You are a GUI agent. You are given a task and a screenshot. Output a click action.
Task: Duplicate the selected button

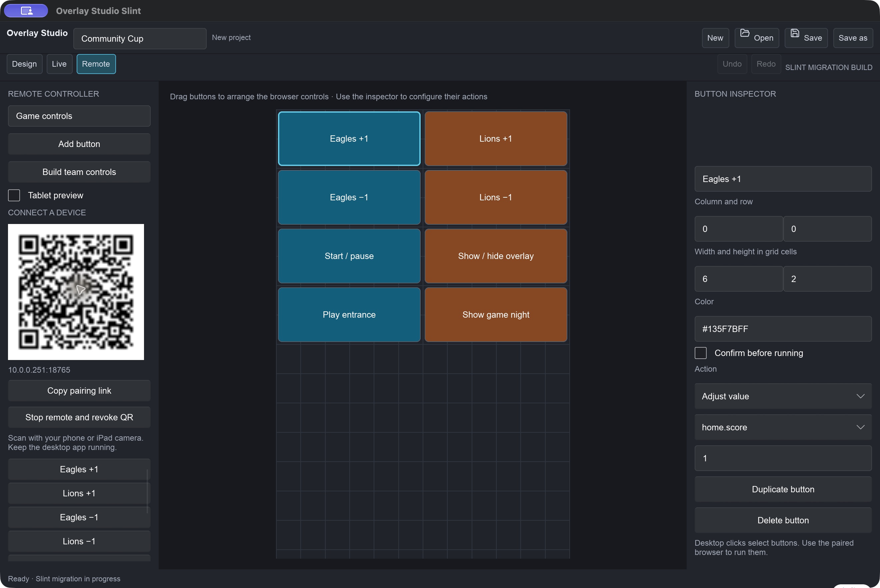[x=783, y=489]
